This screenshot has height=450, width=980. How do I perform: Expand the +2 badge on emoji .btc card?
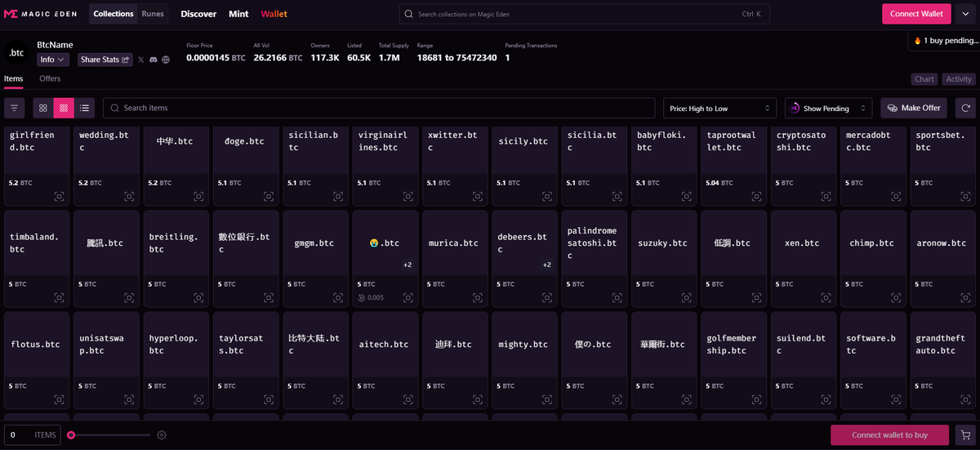tap(408, 265)
